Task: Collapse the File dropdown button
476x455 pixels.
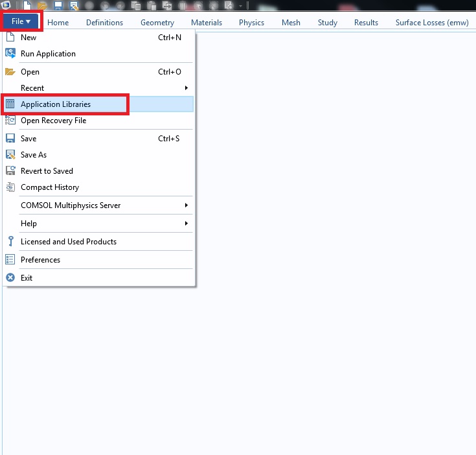Action: click(21, 22)
